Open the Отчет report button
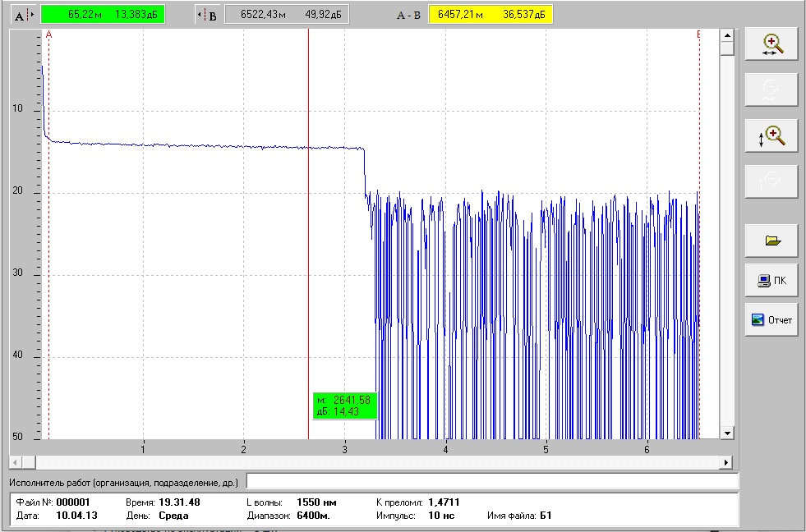This screenshot has height=532, width=806. 771,320
